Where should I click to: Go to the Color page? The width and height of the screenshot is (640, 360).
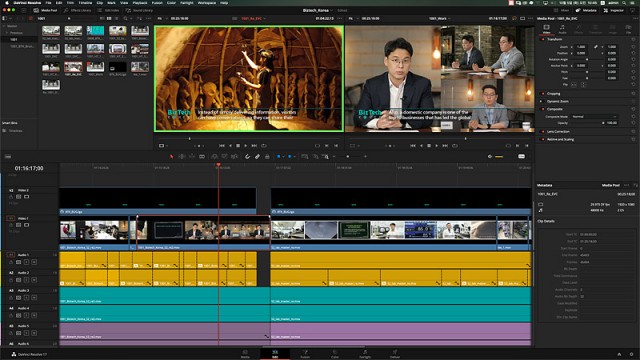tap(335, 354)
